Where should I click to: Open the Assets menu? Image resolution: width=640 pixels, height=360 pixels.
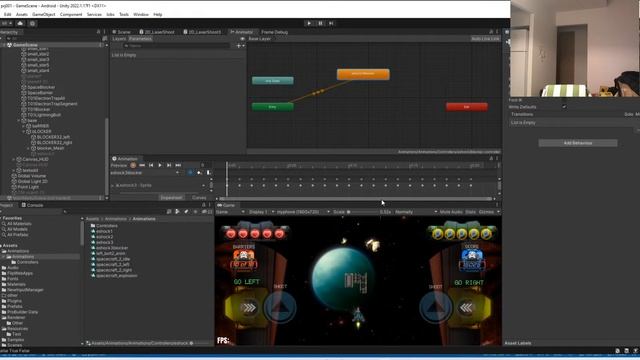pyautogui.click(x=22, y=14)
